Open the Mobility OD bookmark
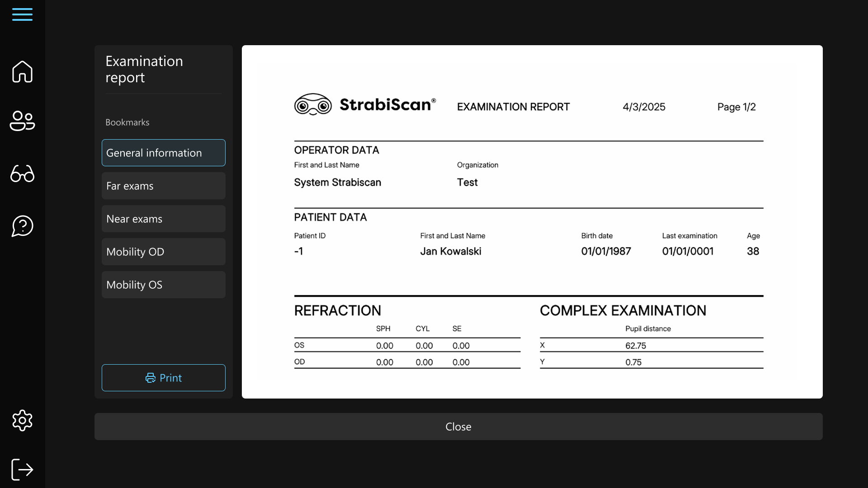The image size is (868, 488). pyautogui.click(x=163, y=252)
